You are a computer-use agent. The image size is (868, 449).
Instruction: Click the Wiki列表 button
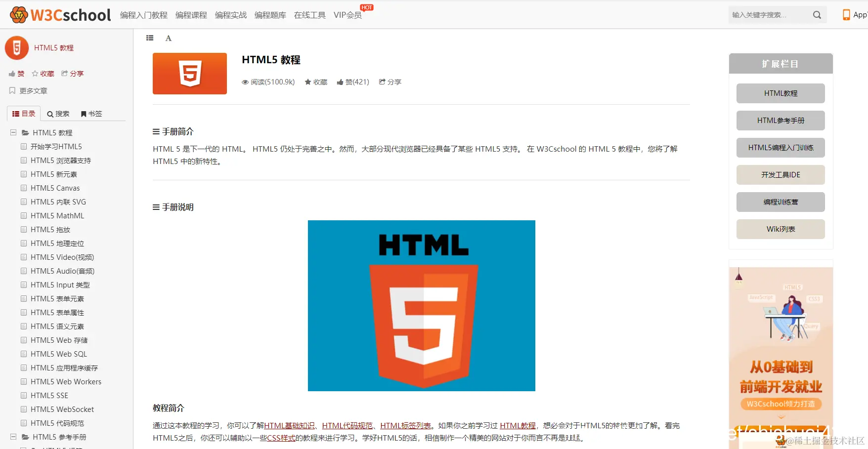[781, 229]
